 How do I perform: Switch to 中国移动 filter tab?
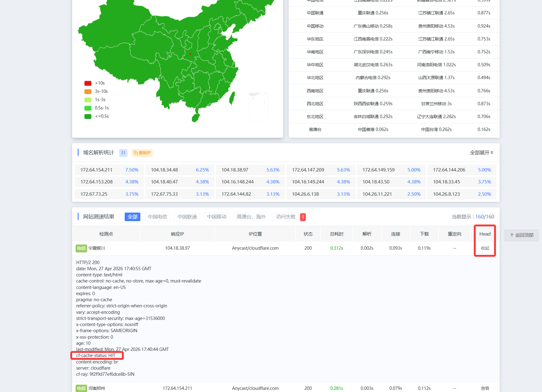pyautogui.click(x=216, y=217)
